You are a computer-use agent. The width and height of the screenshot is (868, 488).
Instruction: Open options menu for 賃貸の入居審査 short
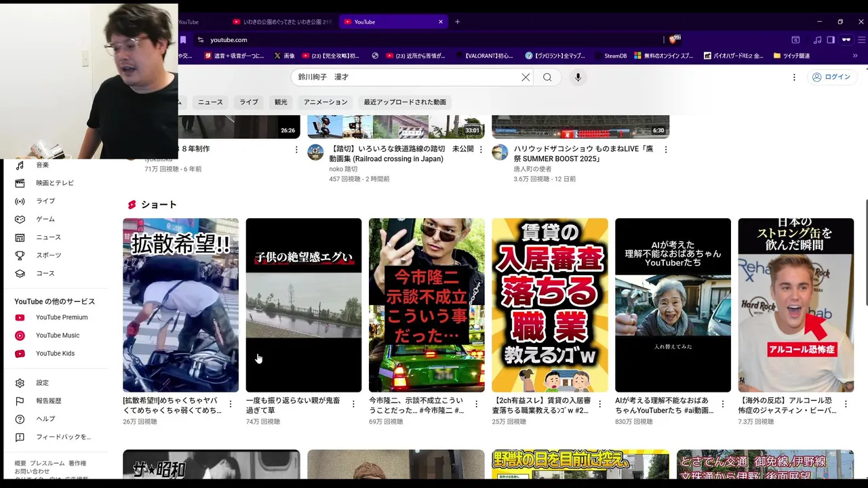pos(599,404)
